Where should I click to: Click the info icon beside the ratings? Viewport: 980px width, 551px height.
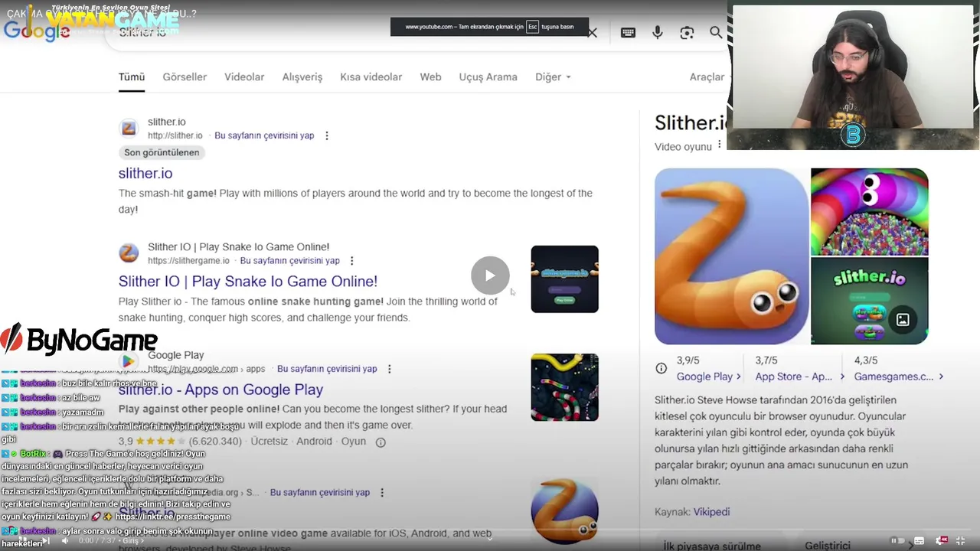[x=661, y=368]
